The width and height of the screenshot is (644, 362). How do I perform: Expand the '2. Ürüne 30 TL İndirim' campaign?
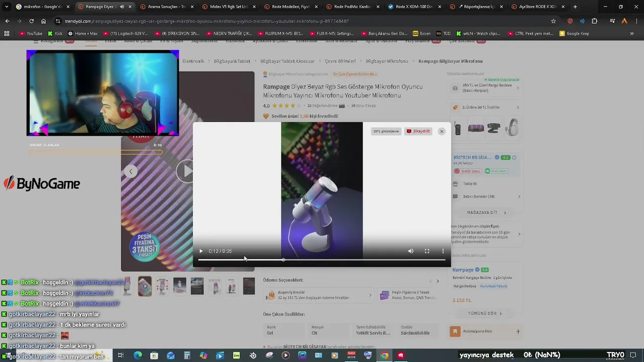pyautogui.click(x=486, y=107)
